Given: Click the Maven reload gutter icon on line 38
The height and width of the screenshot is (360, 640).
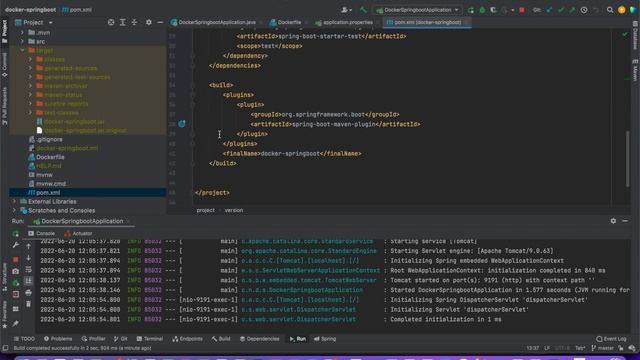Looking at the screenshot, I should click(x=182, y=124).
